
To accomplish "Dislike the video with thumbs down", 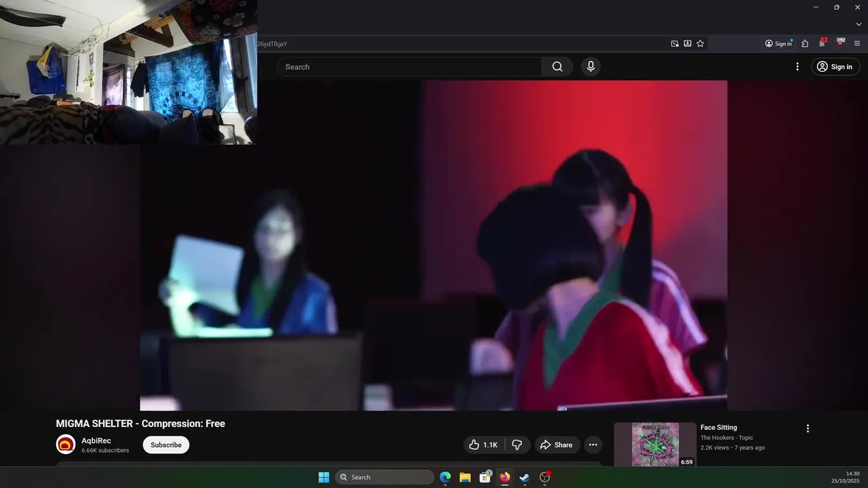I will point(517,445).
